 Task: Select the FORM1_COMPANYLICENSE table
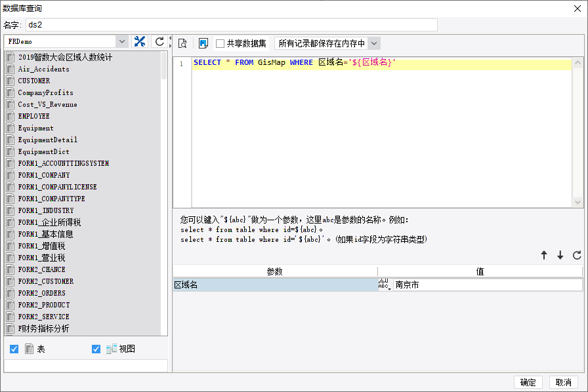57,187
